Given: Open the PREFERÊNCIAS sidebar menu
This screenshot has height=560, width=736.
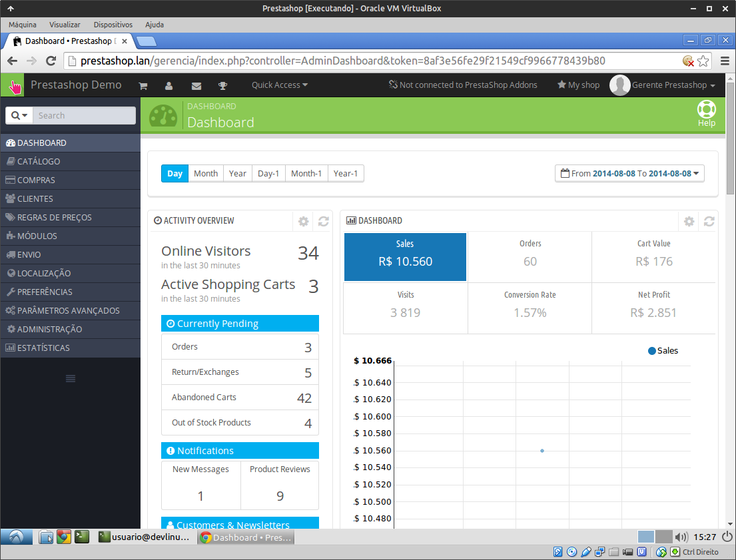Looking at the screenshot, I should (x=71, y=292).
